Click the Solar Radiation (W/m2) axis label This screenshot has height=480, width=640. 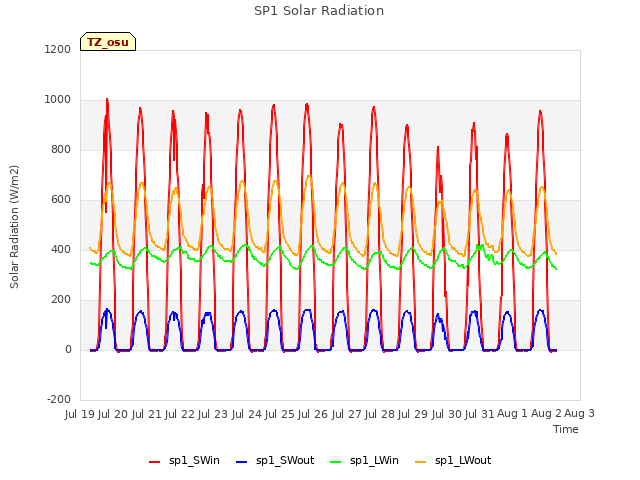click(14, 227)
